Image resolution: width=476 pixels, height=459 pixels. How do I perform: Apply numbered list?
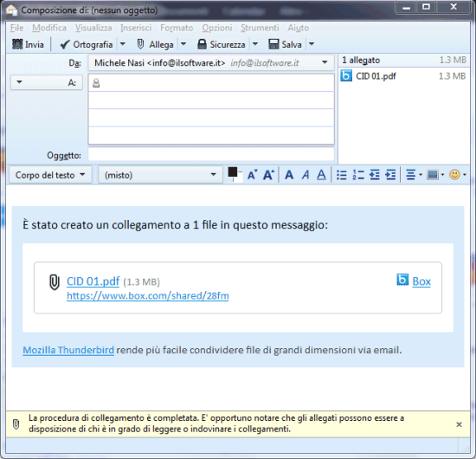[x=358, y=175]
